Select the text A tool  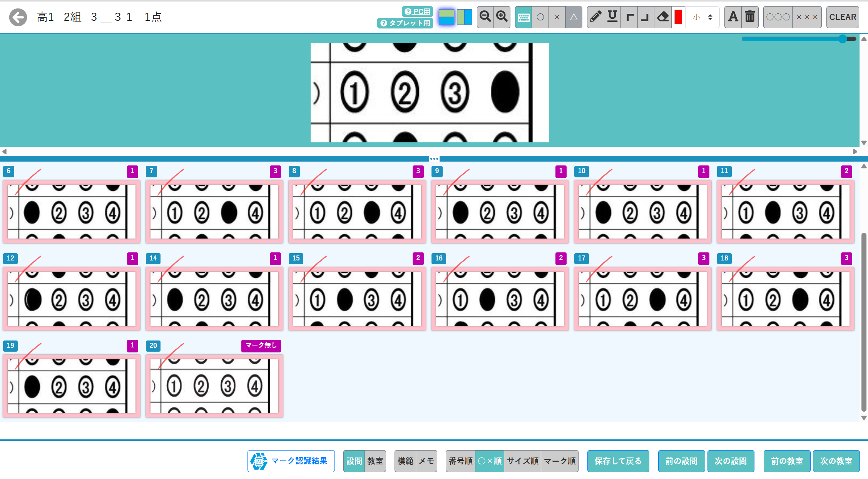[733, 17]
